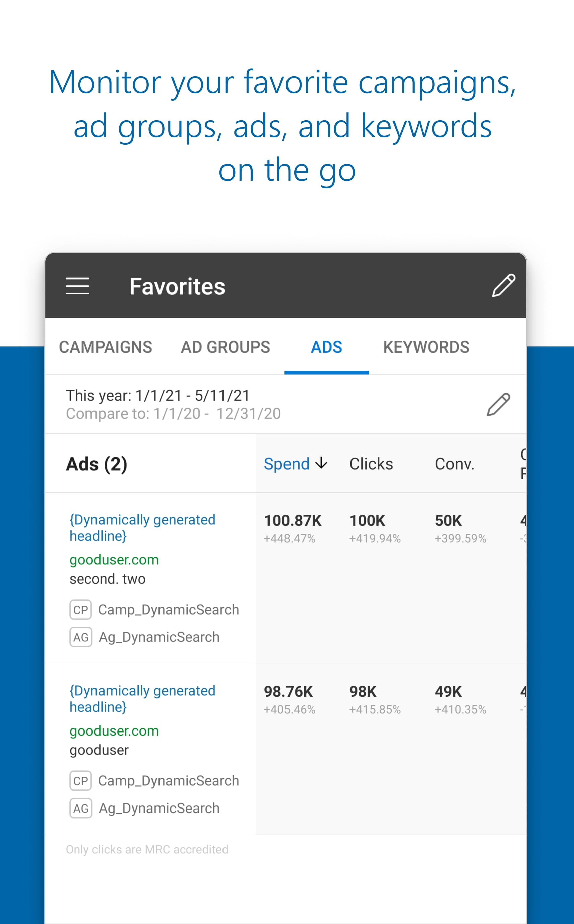Tap the edit pencil in the Favorites header

[504, 286]
